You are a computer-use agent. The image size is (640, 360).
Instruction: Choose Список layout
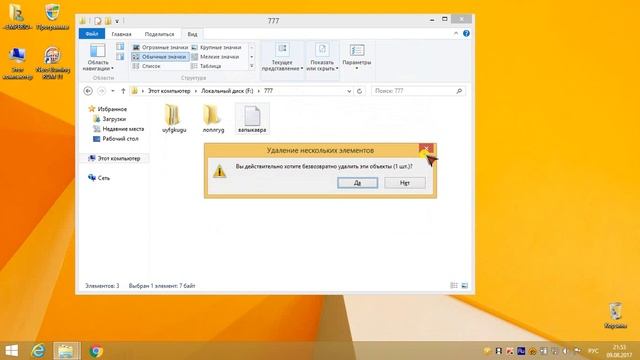point(147,66)
